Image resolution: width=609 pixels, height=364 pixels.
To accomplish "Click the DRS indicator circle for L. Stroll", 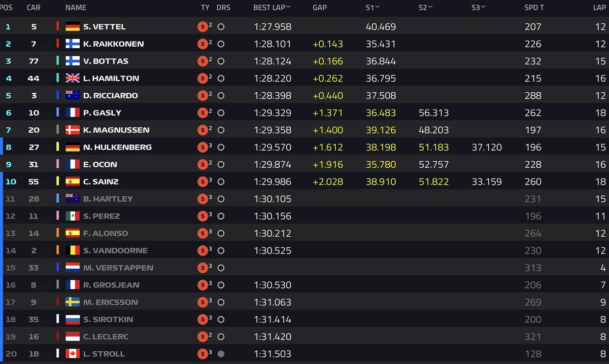I will click(221, 354).
